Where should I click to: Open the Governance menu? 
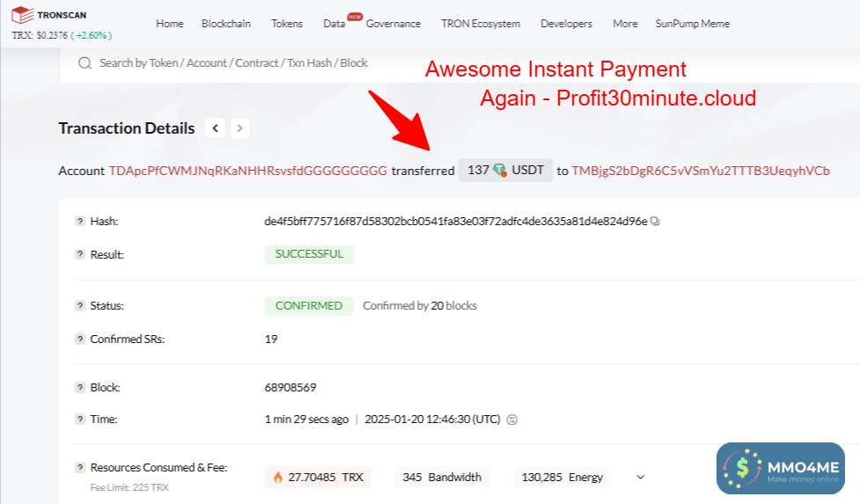point(393,24)
